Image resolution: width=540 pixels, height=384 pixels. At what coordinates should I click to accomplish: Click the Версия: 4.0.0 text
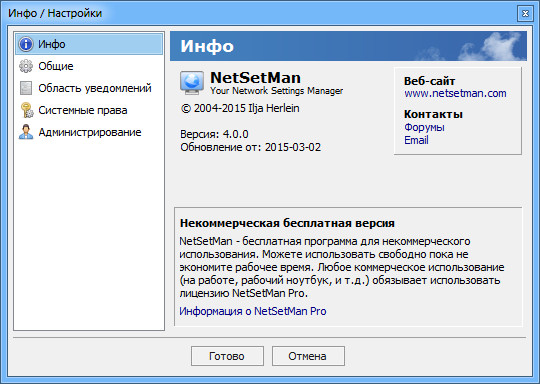(214, 134)
